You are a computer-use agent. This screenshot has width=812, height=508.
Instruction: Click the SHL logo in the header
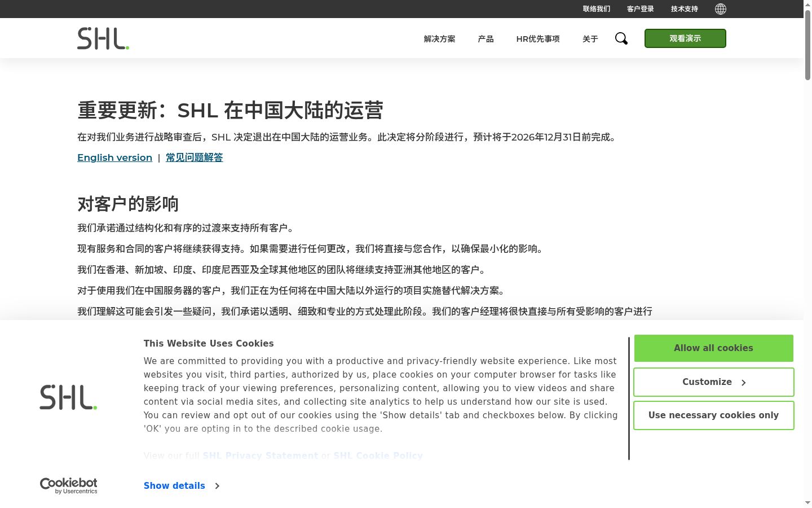103,38
